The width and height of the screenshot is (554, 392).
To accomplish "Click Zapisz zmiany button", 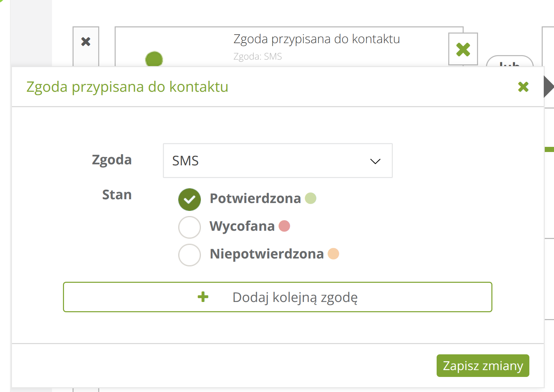I will click(x=482, y=365).
